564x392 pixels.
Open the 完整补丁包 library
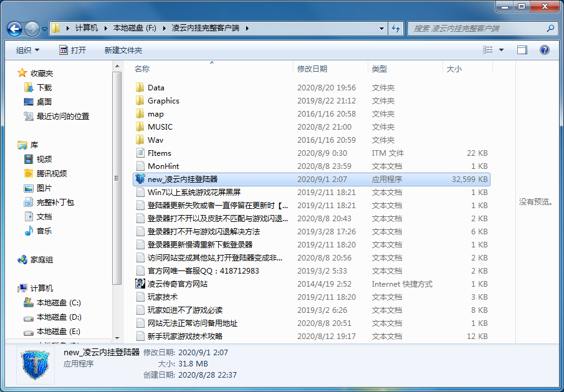(x=49, y=202)
